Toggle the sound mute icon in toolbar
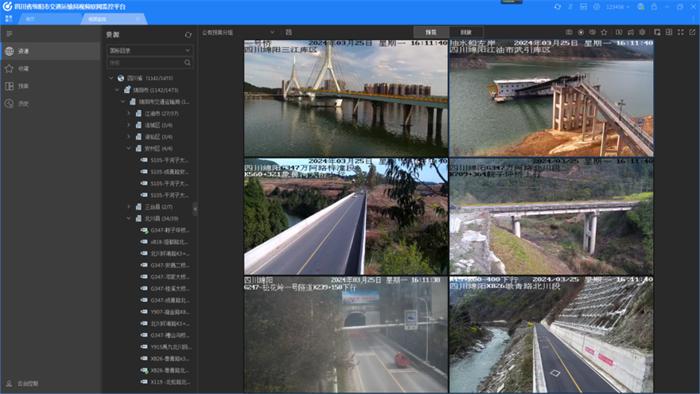Screen dimensions: 700x394 (x=592, y=32)
